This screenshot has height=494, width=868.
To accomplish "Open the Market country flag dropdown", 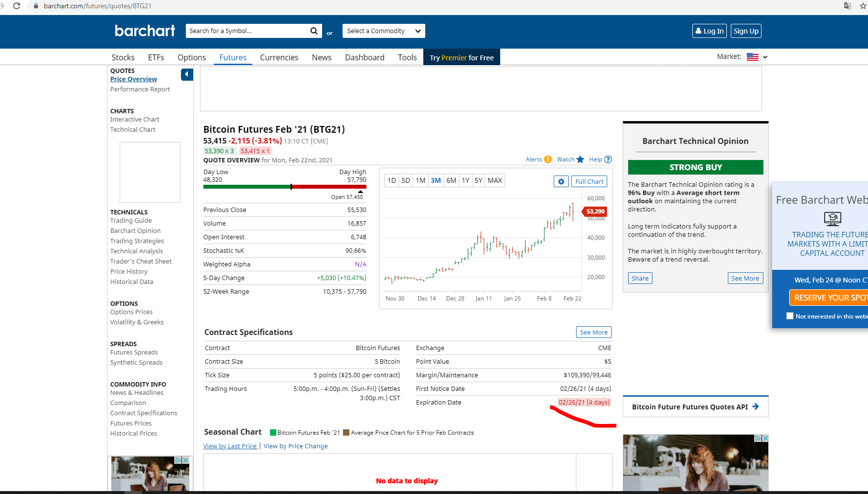I will click(x=753, y=56).
